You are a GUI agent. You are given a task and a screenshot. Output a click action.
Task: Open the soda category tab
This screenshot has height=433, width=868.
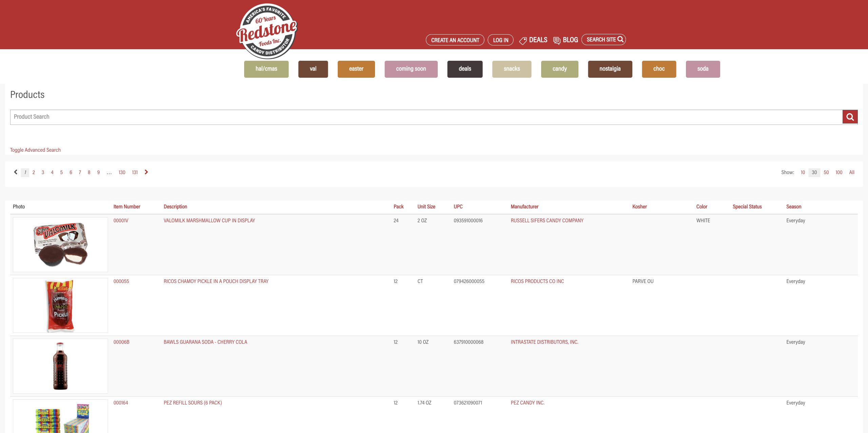(703, 69)
